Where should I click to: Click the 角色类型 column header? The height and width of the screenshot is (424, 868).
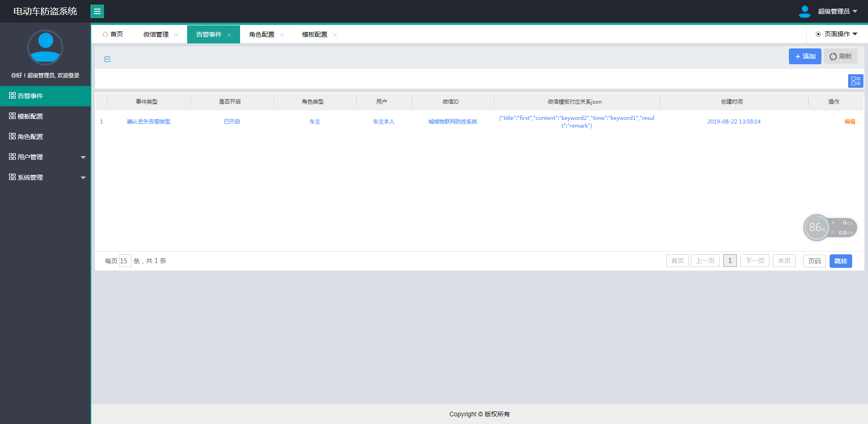pyautogui.click(x=313, y=102)
